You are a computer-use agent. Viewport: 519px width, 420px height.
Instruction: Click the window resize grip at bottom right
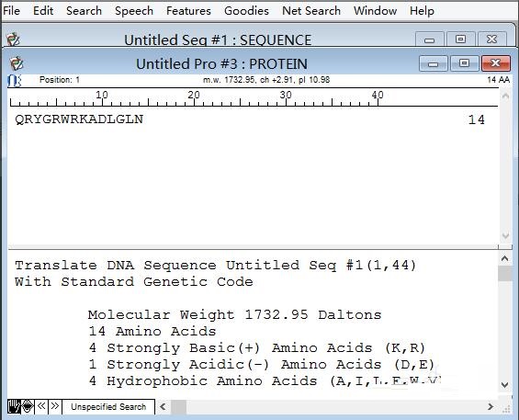506,409
